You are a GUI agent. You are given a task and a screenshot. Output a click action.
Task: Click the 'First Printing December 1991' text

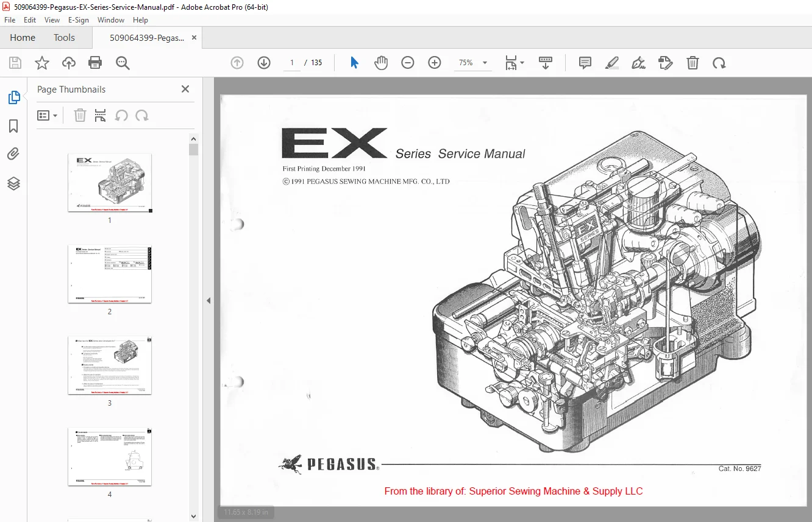324,169
